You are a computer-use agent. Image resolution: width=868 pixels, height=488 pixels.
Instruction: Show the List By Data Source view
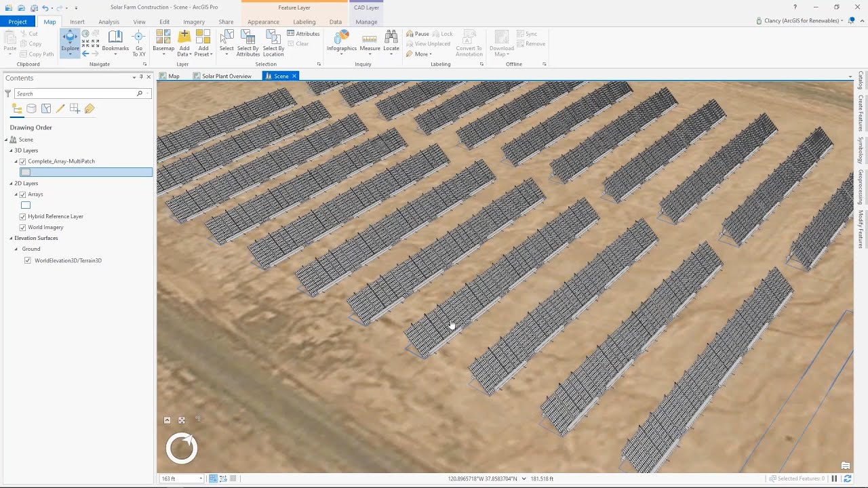(31, 108)
